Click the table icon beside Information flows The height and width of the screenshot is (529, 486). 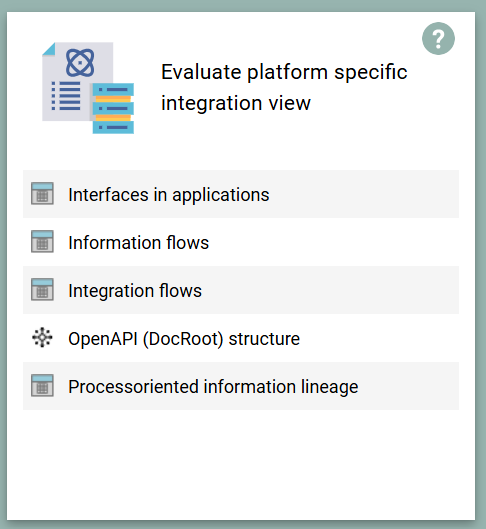(x=42, y=242)
